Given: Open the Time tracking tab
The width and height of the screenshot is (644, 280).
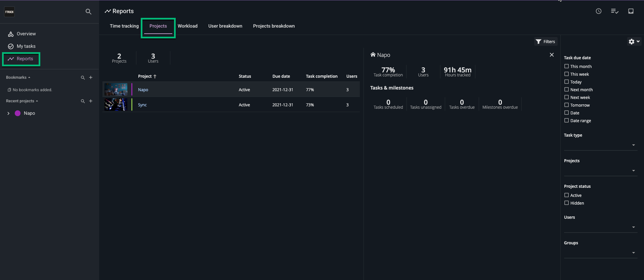Looking at the screenshot, I should (x=124, y=26).
